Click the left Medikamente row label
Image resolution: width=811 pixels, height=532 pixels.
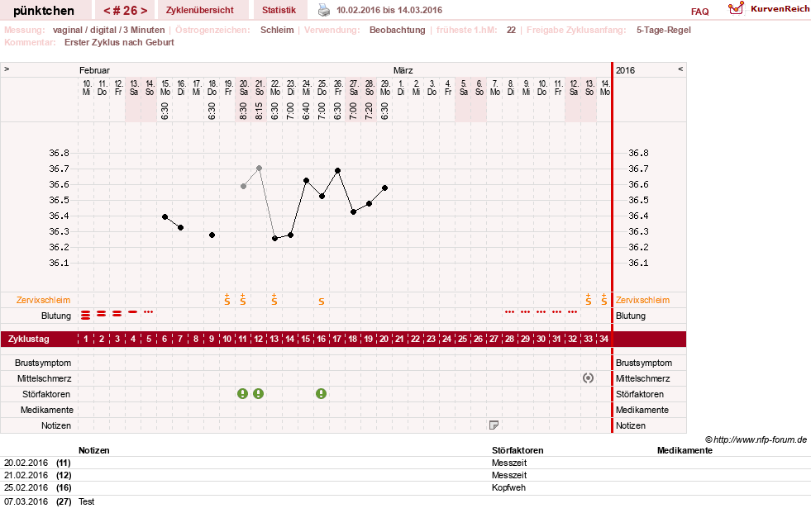coord(47,410)
